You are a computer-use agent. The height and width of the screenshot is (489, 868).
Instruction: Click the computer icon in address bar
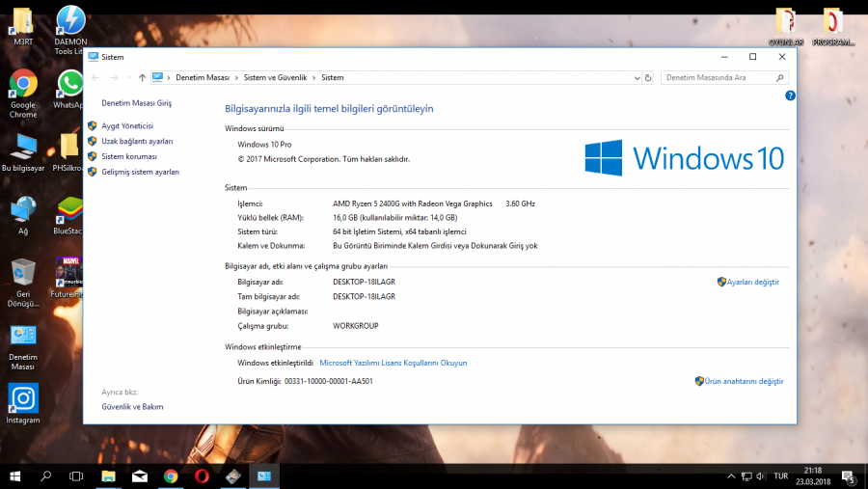(158, 77)
